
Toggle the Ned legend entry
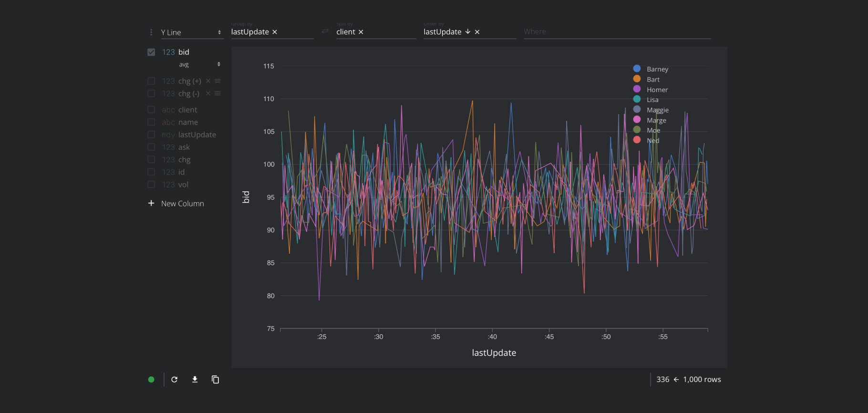(x=646, y=140)
